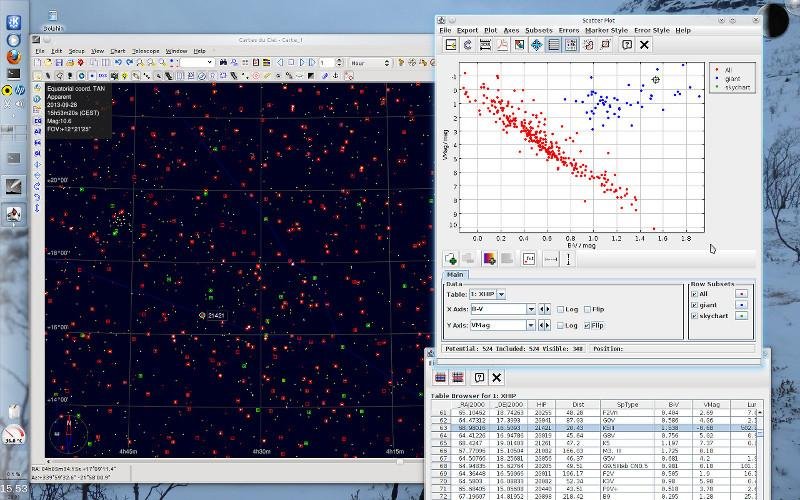Toggle grid lines icon in Scatter Plot toolbar
This screenshot has width=800, height=500.
(x=554, y=45)
